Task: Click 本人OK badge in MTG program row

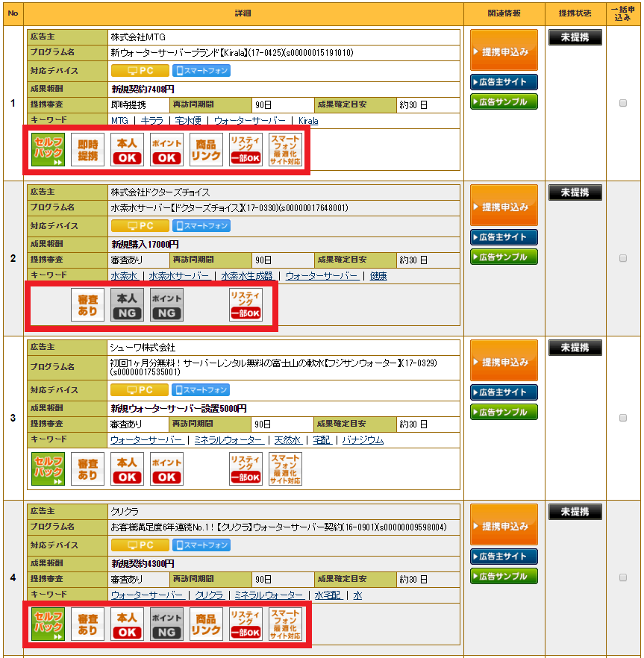Action: 127,150
